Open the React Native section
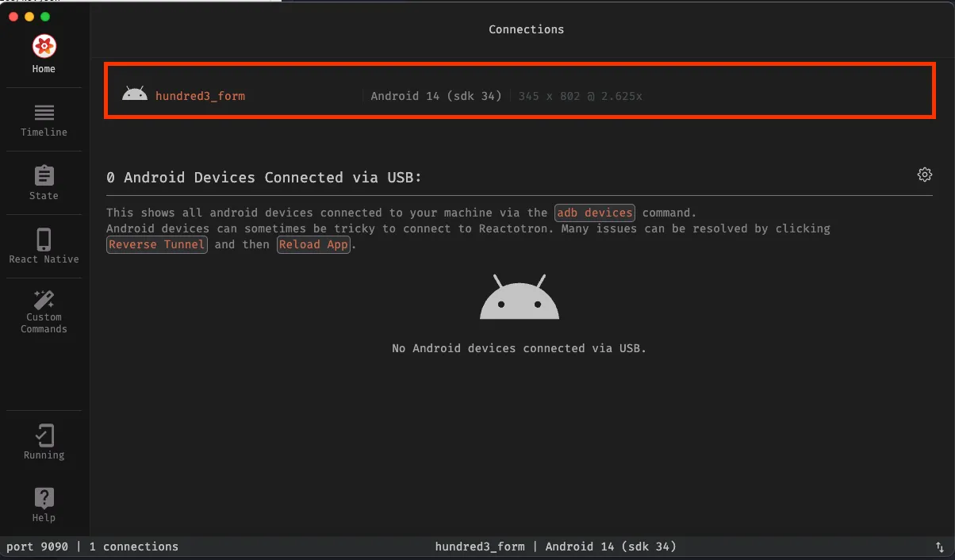The width and height of the screenshot is (955, 560). (x=44, y=247)
